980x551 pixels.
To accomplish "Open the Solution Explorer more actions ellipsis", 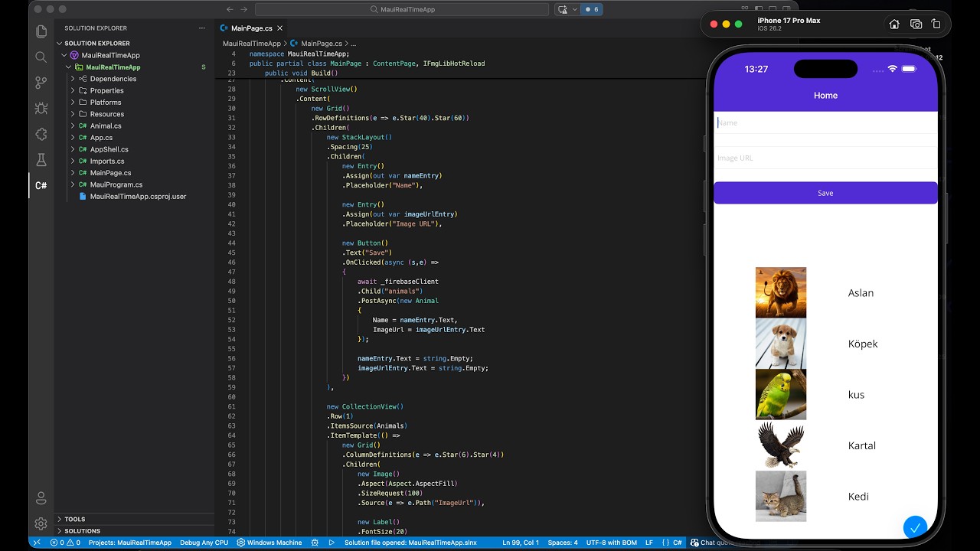I will (202, 28).
